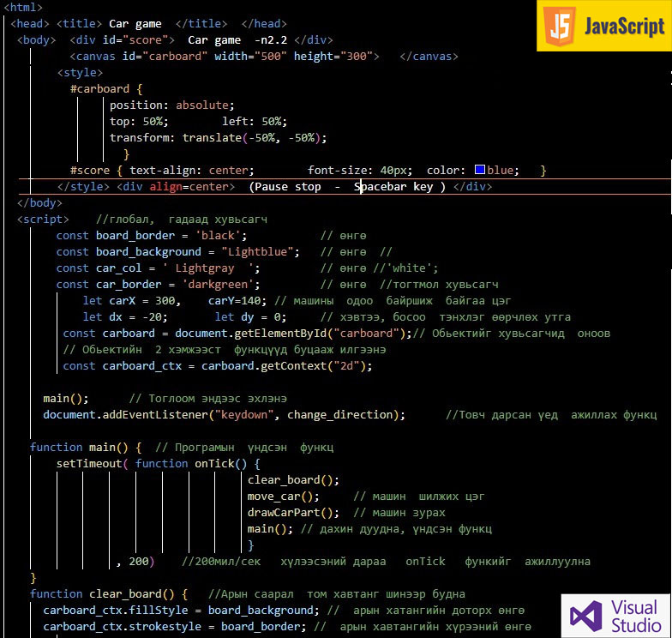Click the 'function clear_board()' declaration
672x638 pixels.
click(108, 594)
